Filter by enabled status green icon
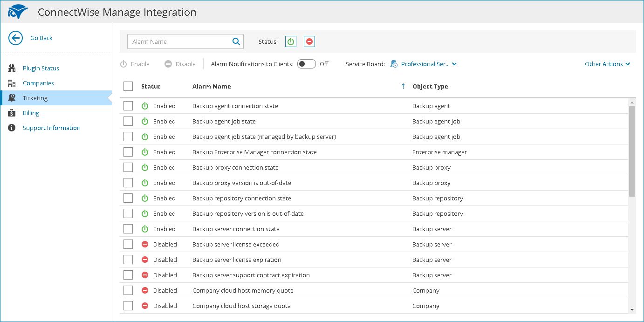 pos(291,41)
